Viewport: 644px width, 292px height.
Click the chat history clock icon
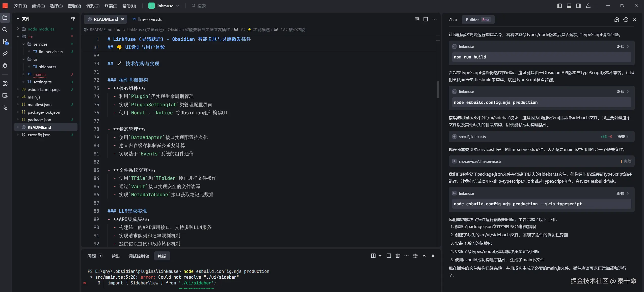(626, 20)
